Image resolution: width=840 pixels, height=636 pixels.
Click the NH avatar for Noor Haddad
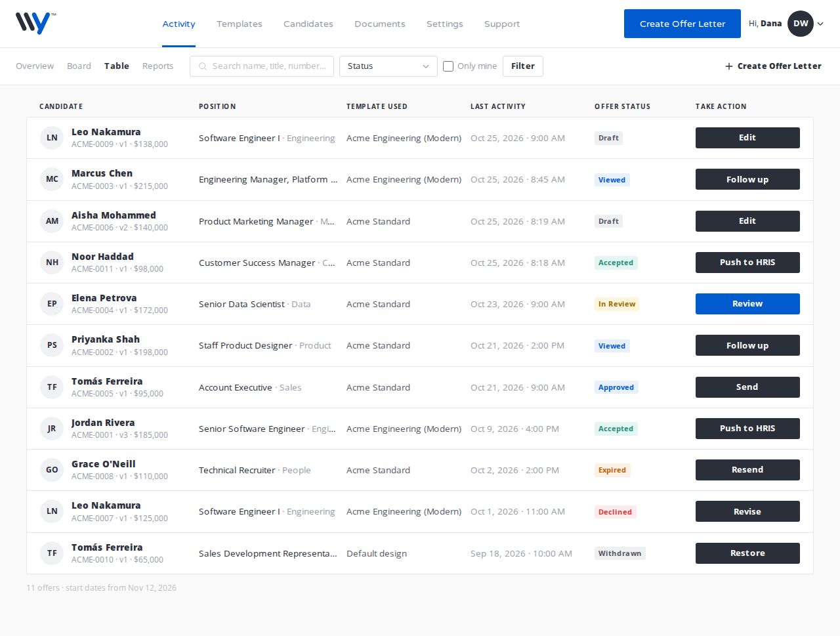(x=52, y=263)
